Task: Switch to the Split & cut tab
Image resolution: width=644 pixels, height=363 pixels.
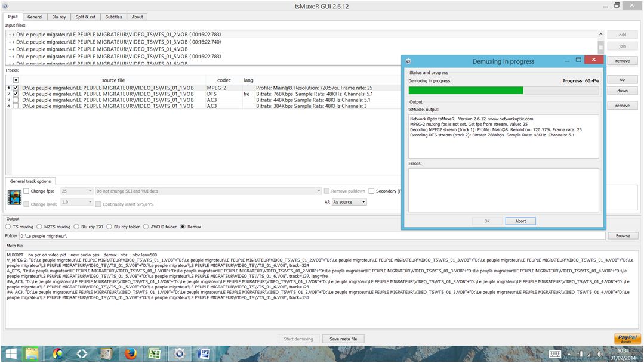Action: 85,17
